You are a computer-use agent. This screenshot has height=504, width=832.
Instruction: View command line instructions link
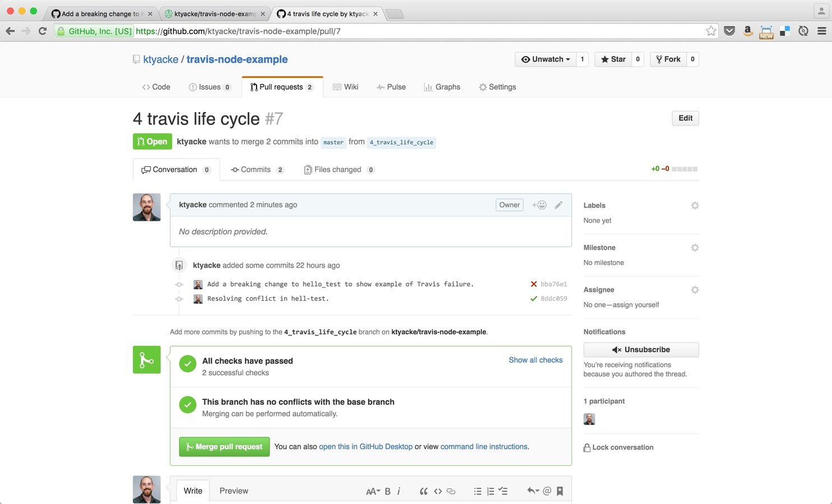(x=484, y=447)
